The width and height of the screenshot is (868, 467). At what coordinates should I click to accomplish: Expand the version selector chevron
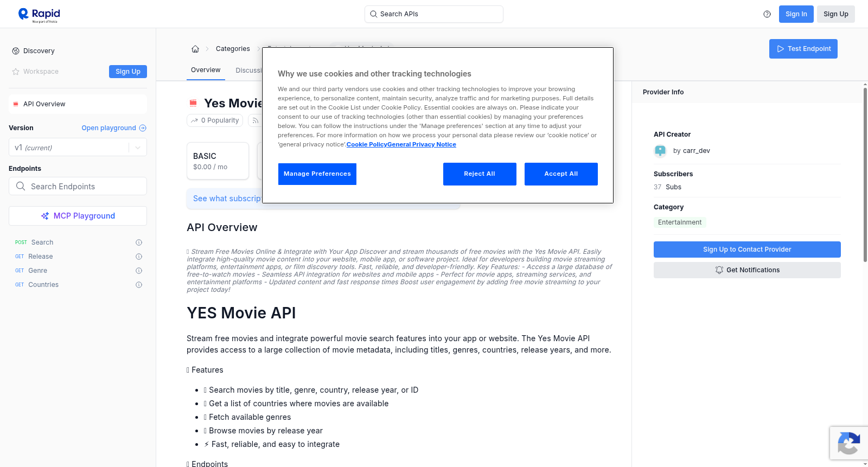pos(138,148)
